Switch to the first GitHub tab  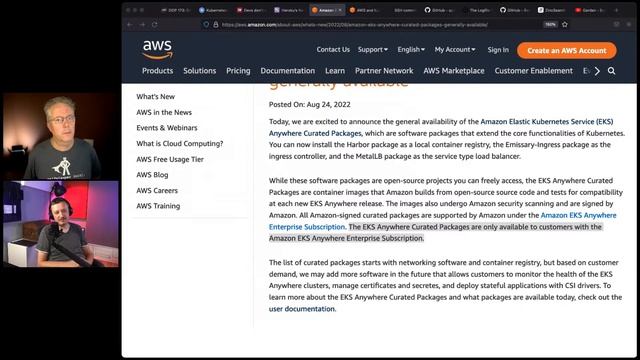click(439, 10)
